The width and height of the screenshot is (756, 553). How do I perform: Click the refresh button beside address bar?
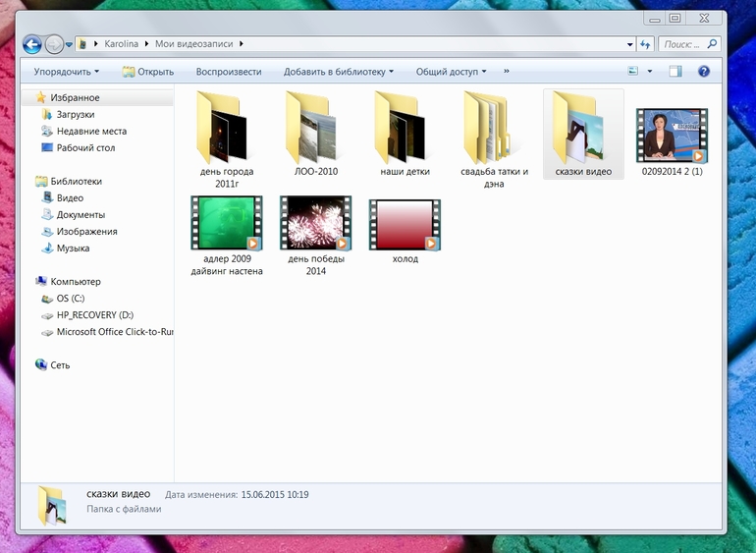pos(645,44)
